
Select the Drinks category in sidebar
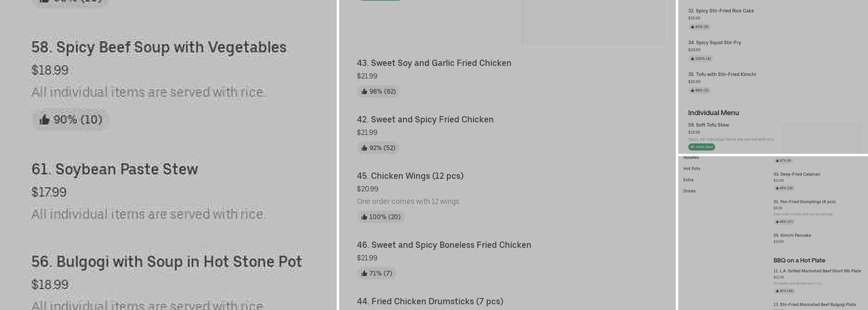tap(689, 191)
